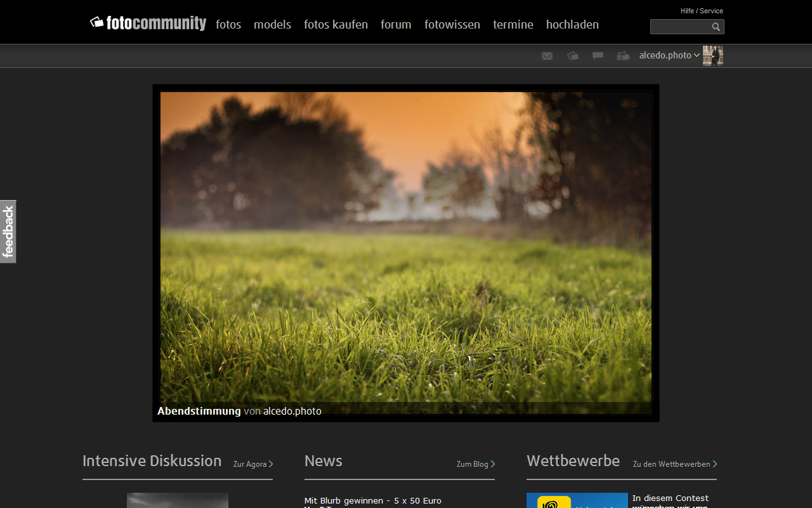Open the Abendstimmung title link
This screenshot has width=812, height=508.
(199, 411)
